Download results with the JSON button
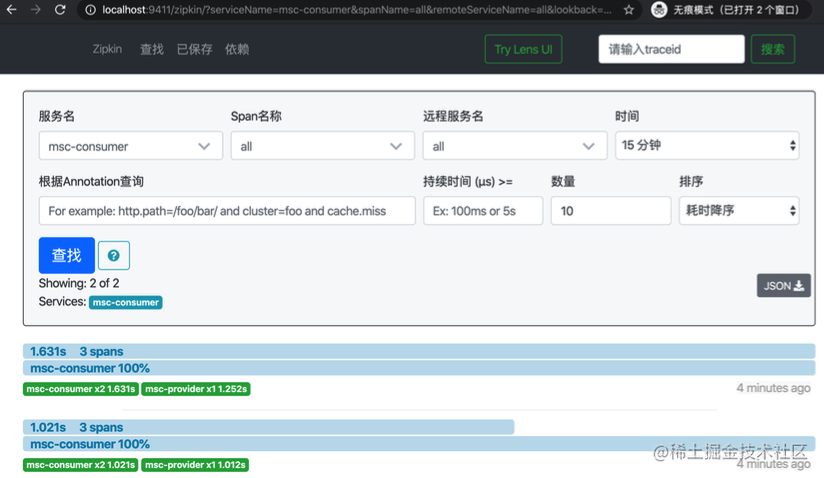The width and height of the screenshot is (824, 478). pyautogui.click(x=784, y=286)
